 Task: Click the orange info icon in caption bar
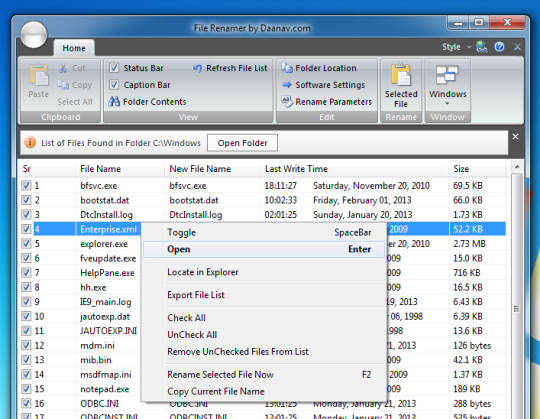[30, 142]
